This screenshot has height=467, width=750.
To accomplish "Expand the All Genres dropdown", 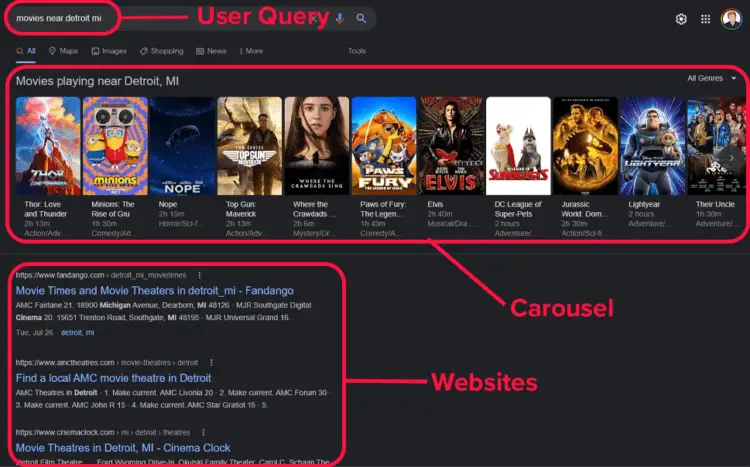I will coord(712,78).
